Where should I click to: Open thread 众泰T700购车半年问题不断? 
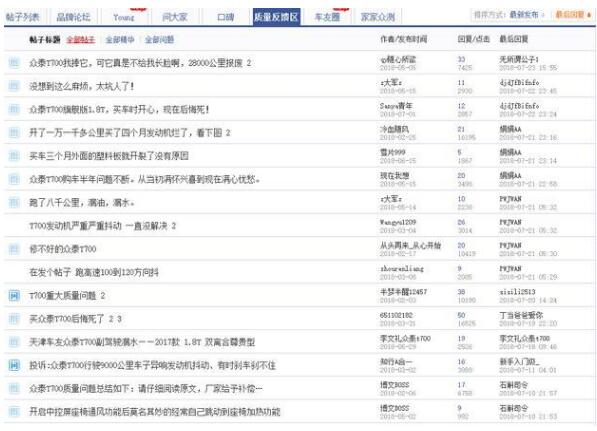[x=145, y=179]
